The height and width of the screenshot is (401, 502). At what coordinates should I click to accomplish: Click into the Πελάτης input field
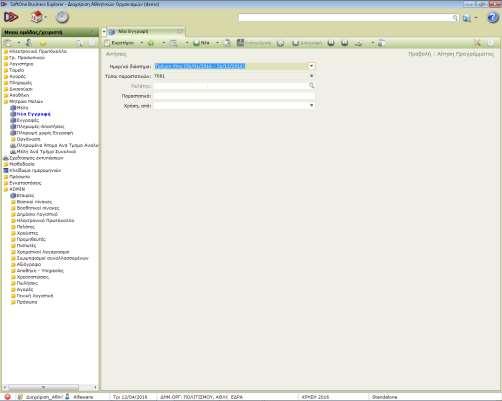pyautogui.click(x=231, y=86)
